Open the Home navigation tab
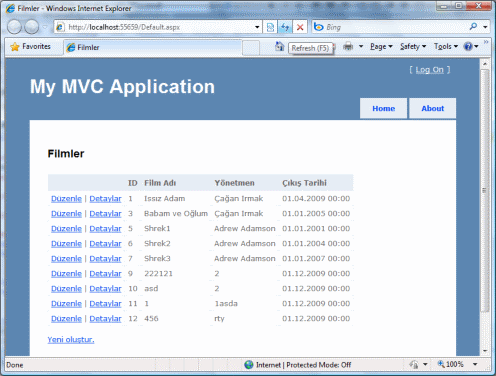 [383, 108]
